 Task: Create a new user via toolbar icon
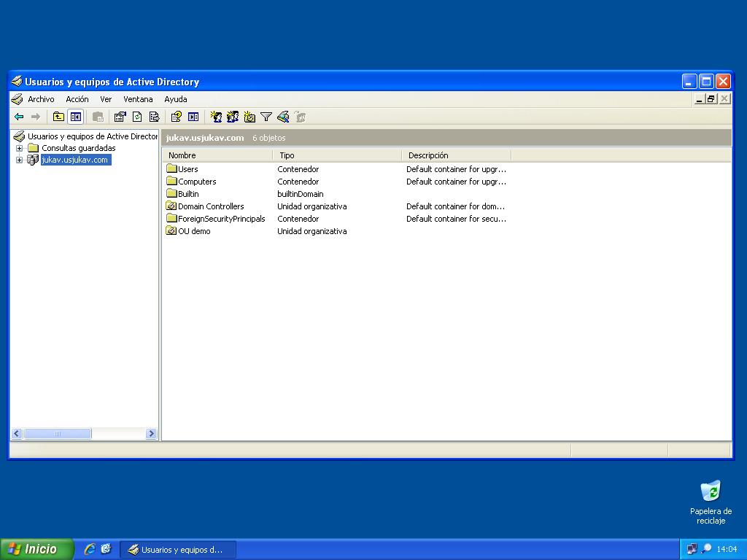click(216, 117)
